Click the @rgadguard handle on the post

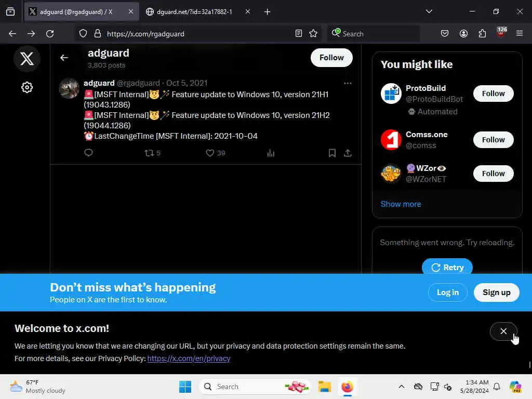pyautogui.click(x=138, y=83)
